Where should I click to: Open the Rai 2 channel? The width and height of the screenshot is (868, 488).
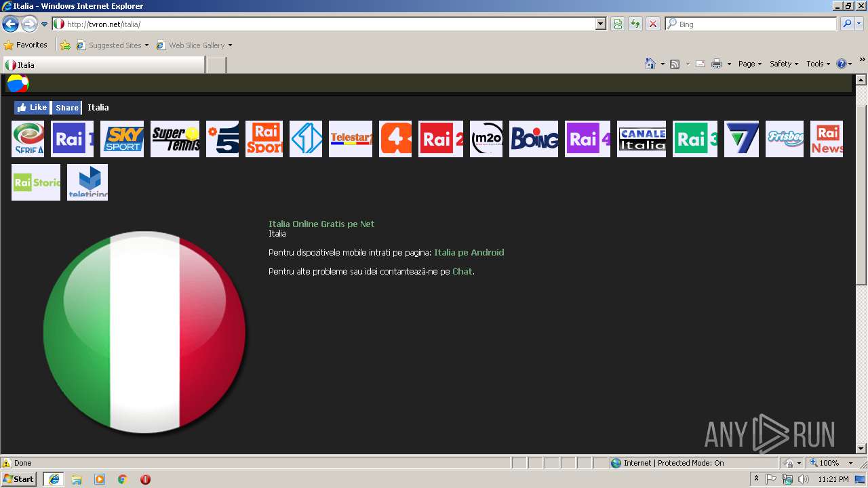click(441, 139)
